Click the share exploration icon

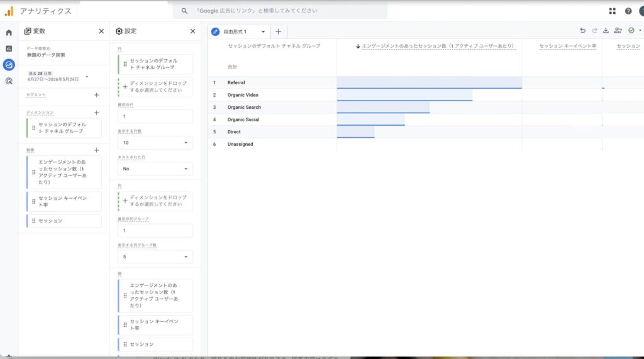pyautogui.click(x=618, y=30)
